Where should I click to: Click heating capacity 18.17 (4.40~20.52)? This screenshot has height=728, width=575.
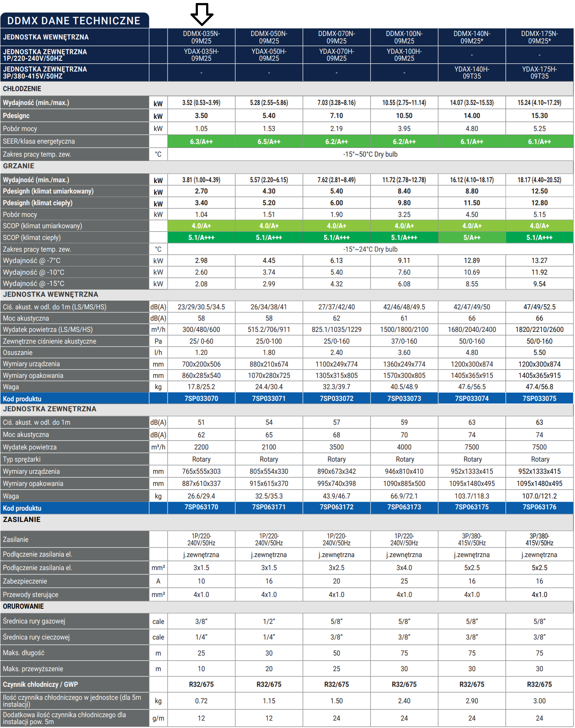(x=540, y=180)
